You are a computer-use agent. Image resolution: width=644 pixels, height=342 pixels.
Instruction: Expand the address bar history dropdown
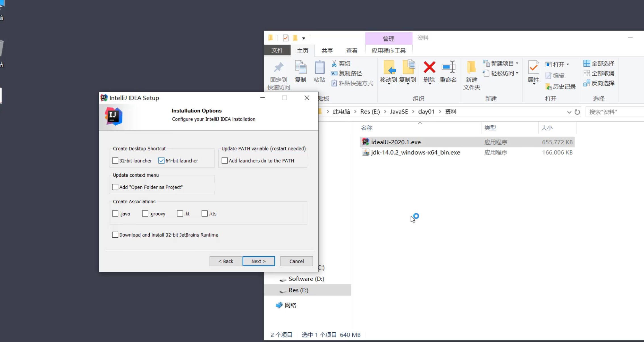click(x=569, y=112)
